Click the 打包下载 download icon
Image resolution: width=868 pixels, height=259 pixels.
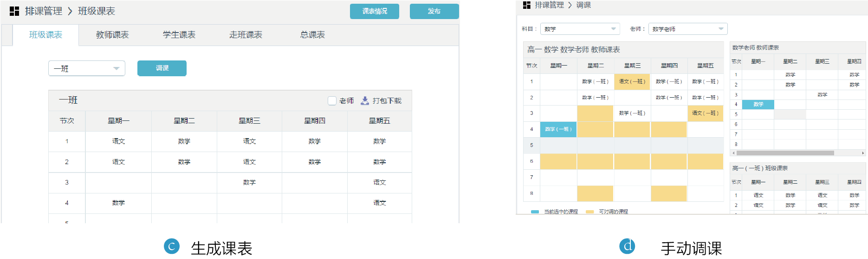[365, 100]
